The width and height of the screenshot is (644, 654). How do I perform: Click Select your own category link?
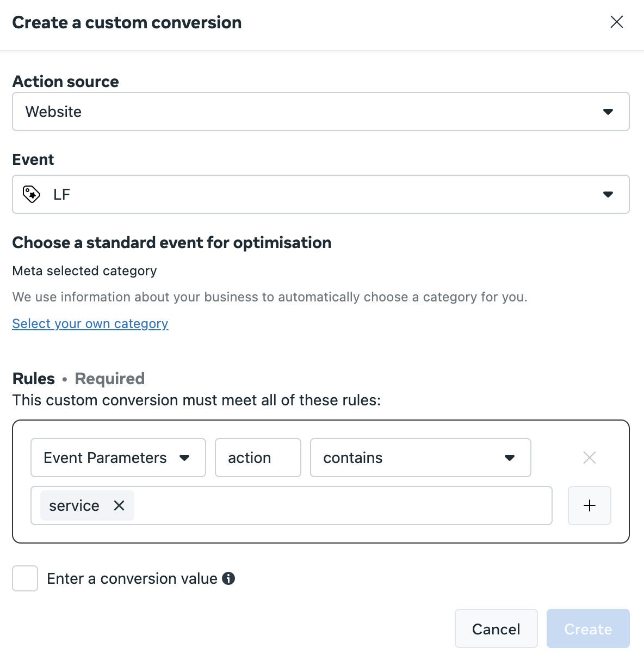pos(90,324)
